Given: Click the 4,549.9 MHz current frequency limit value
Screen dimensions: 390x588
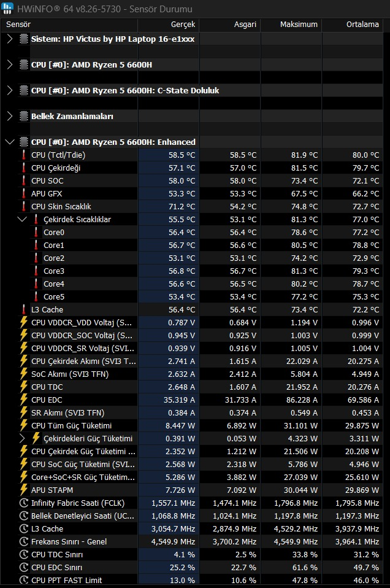Looking at the screenshot, I should point(173,541).
